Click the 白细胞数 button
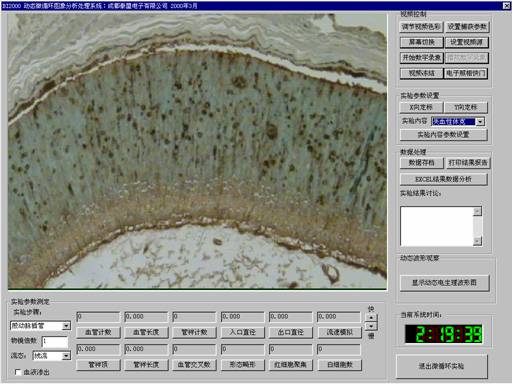 (339, 365)
